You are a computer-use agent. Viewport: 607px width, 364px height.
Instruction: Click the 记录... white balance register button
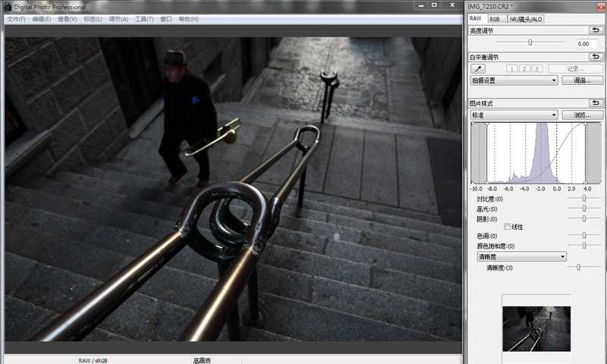576,69
